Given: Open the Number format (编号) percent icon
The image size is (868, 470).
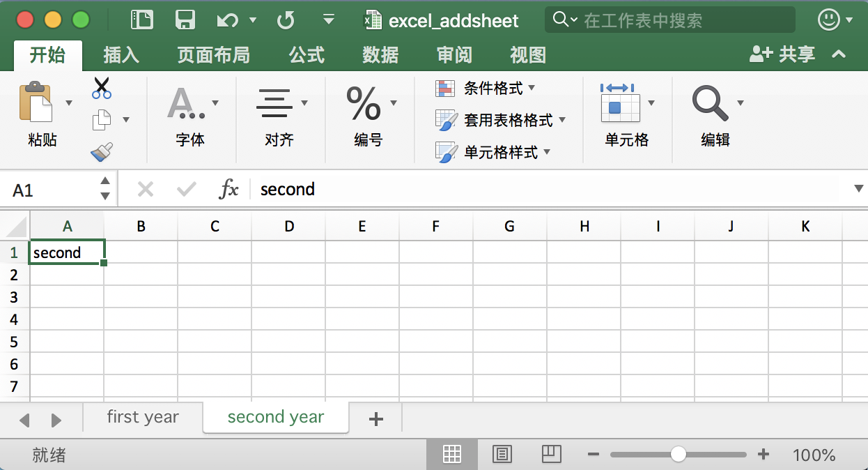Looking at the screenshot, I should click(x=364, y=103).
